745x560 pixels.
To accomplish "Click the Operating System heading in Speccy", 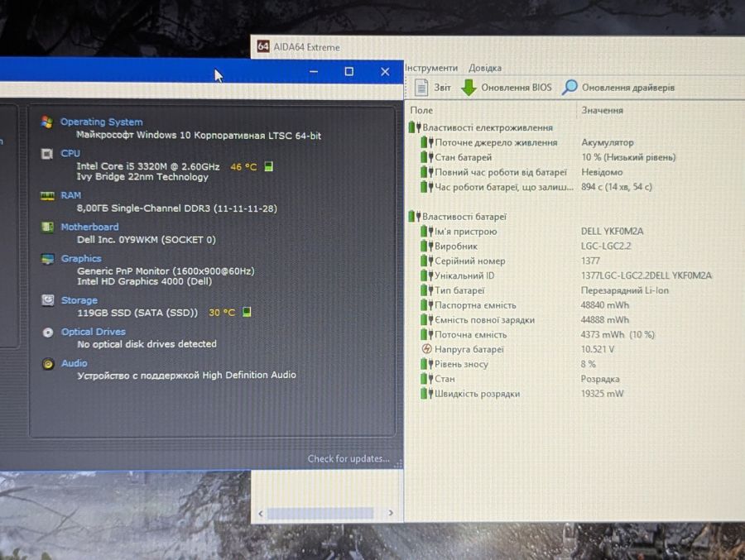I will click(x=101, y=122).
